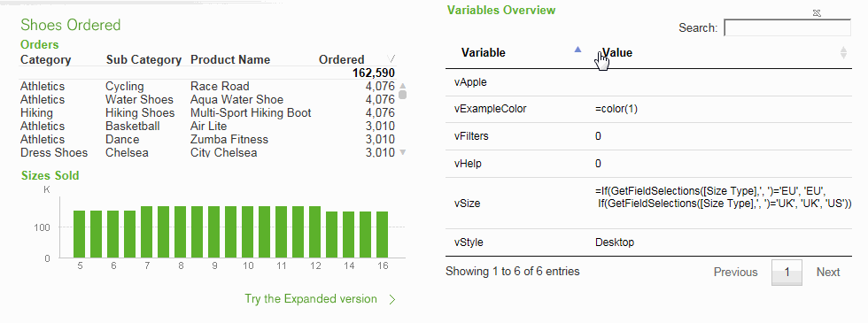Click the vStyle variable name

[x=469, y=242]
